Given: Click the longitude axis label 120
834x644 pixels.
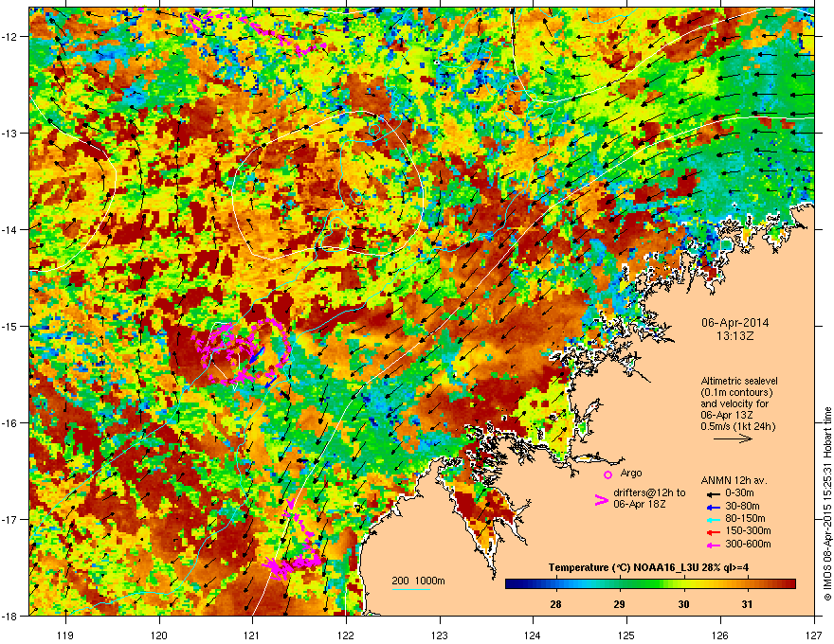Looking at the screenshot, I should click(x=159, y=635).
